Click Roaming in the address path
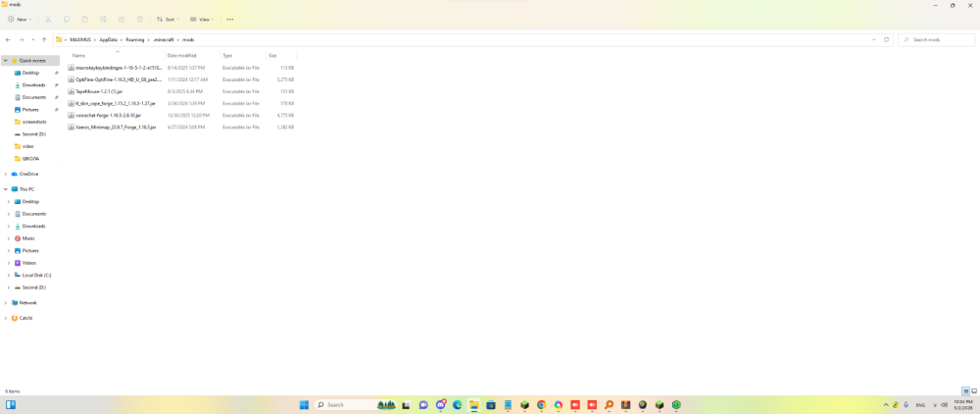 pos(134,39)
